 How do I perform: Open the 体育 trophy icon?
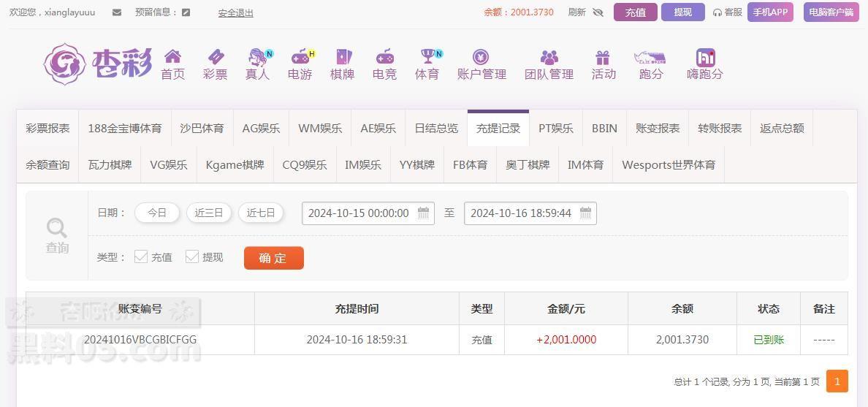[x=427, y=56]
